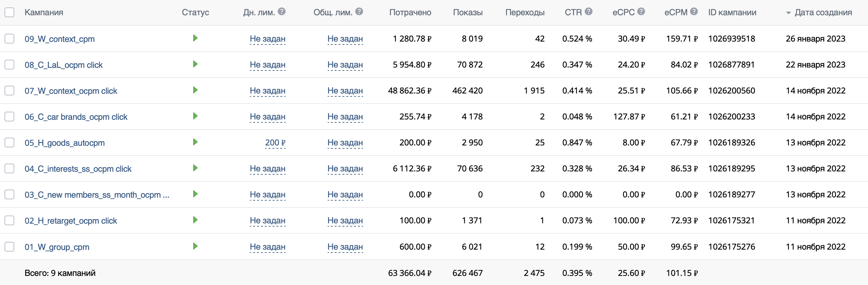868x285 pixels.
Task: Sort by Дата создания column arrow
Action: (788, 13)
